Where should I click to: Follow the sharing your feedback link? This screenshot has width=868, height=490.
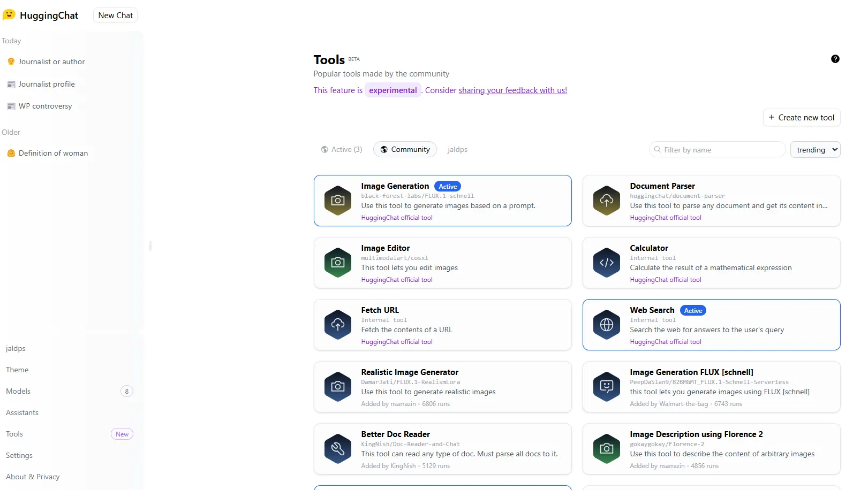(x=512, y=90)
